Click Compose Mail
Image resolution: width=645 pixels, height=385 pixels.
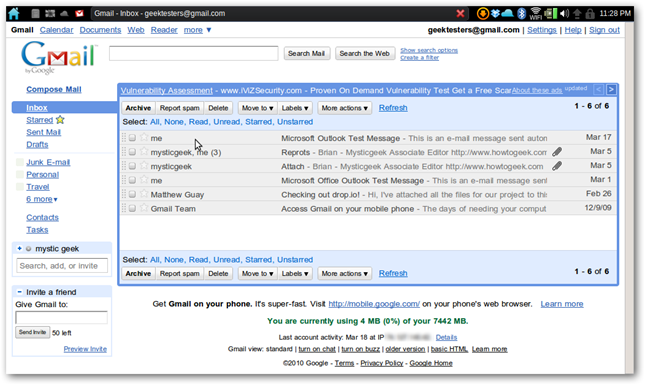54,89
